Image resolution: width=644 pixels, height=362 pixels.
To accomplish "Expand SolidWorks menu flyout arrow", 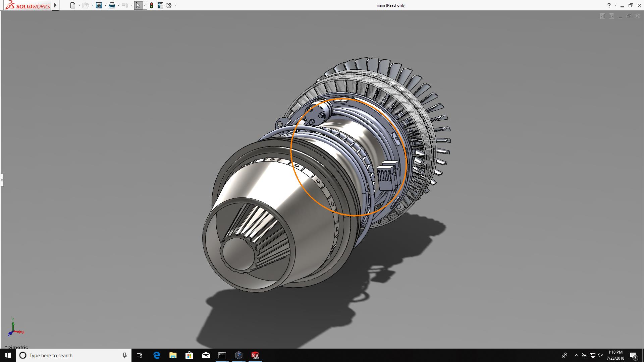I will point(56,5).
